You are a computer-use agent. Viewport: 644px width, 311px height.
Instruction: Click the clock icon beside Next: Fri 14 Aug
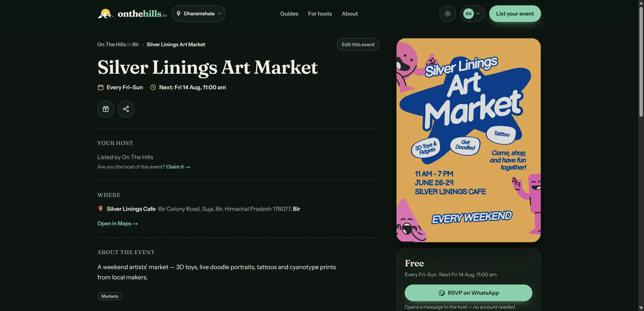click(153, 87)
